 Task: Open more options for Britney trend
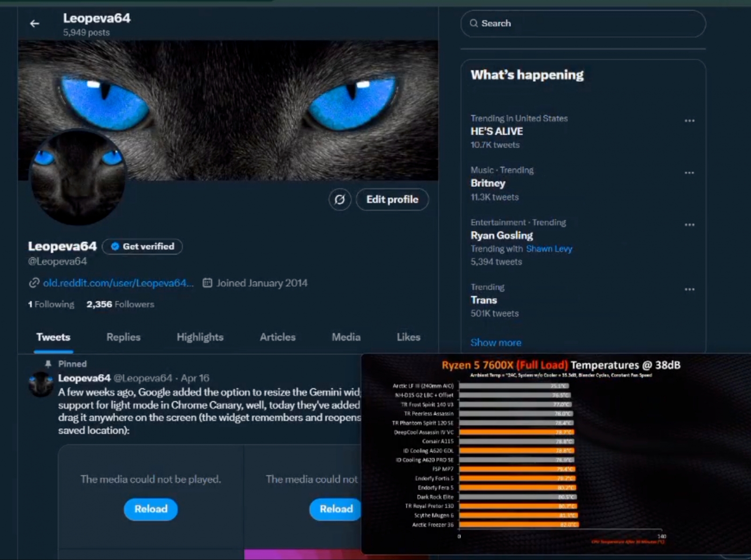pos(689,173)
